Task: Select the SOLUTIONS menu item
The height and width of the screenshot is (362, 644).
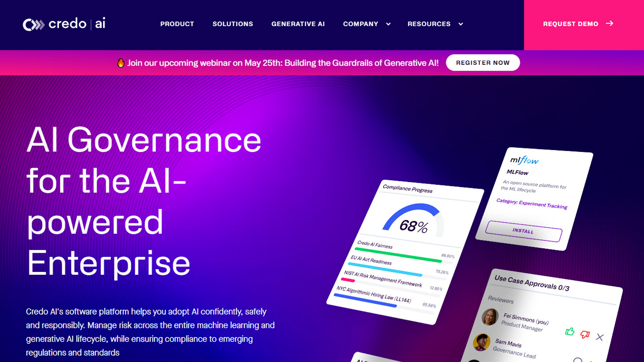Action: click(232, 24)
